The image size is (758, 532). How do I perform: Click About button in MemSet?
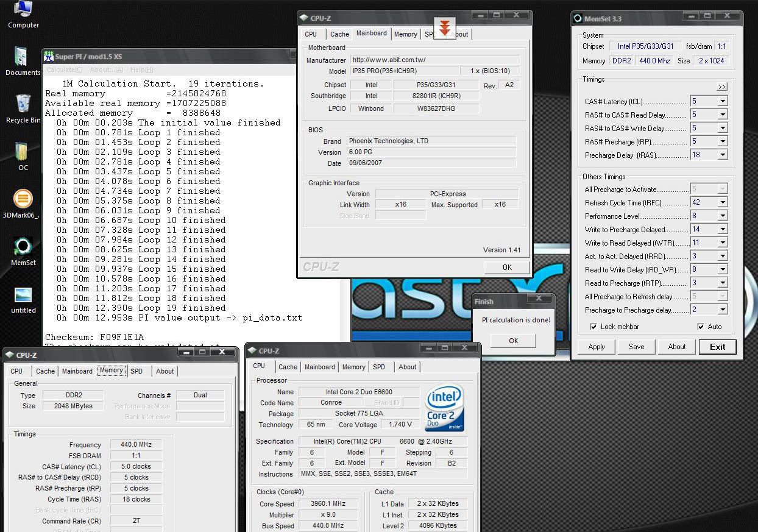(x=677, y=347)
